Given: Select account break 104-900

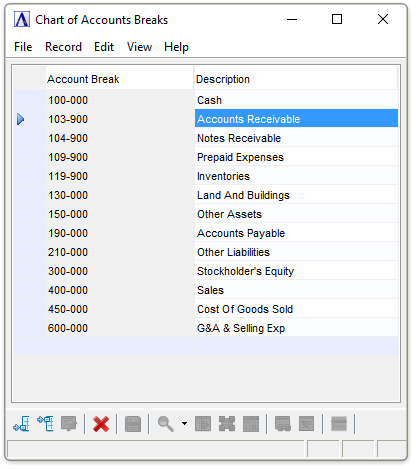Looking at the screenshot, I should (119, 138).
